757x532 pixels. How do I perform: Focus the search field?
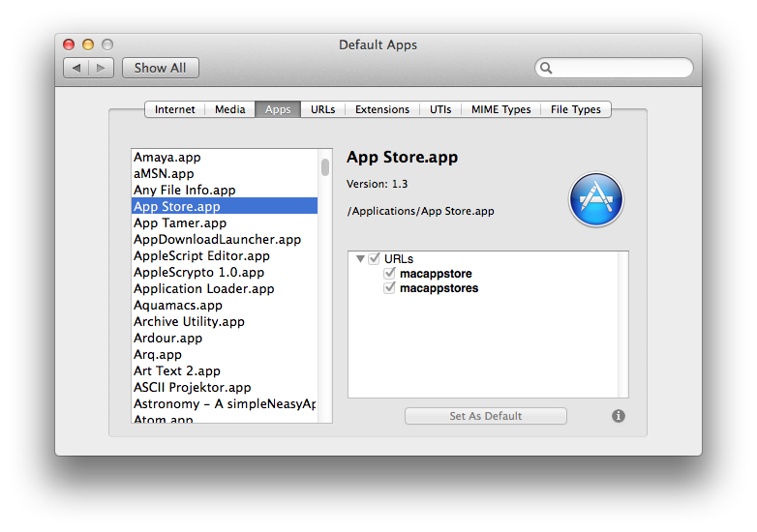614,68
